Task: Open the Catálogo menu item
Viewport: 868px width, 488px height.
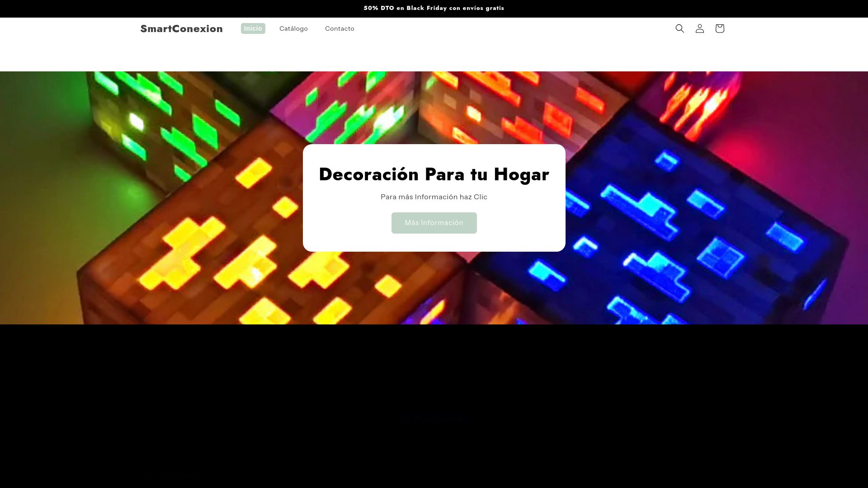Action: pyautogui.click(x=293, y=28)
